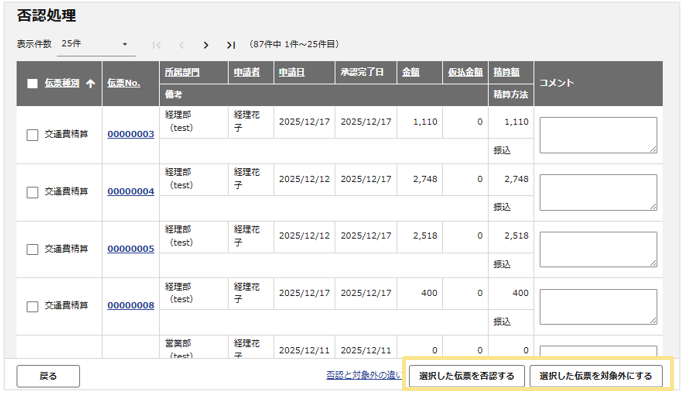Image resolution: width=685 pixels, height=393 pixels.
Task: Click the 87件中 1件～25件目 count text
Action: click(x=294, y=44)
